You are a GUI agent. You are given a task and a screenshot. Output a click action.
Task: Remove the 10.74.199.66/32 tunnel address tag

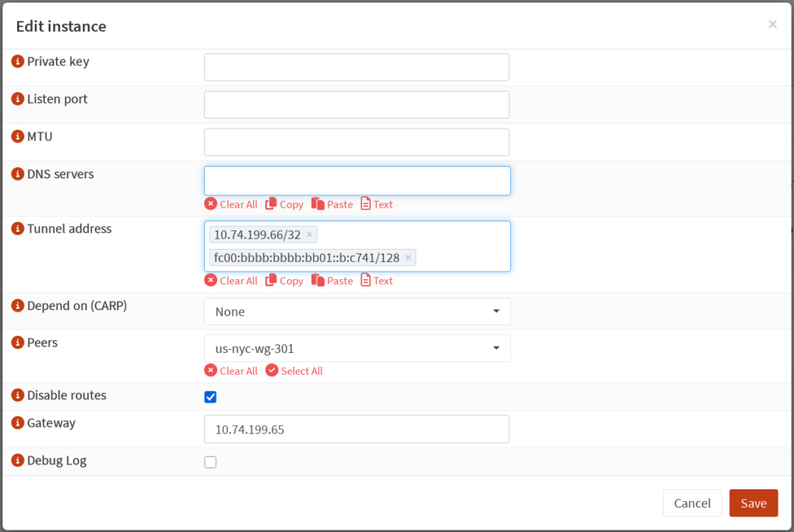click(309, 234)
